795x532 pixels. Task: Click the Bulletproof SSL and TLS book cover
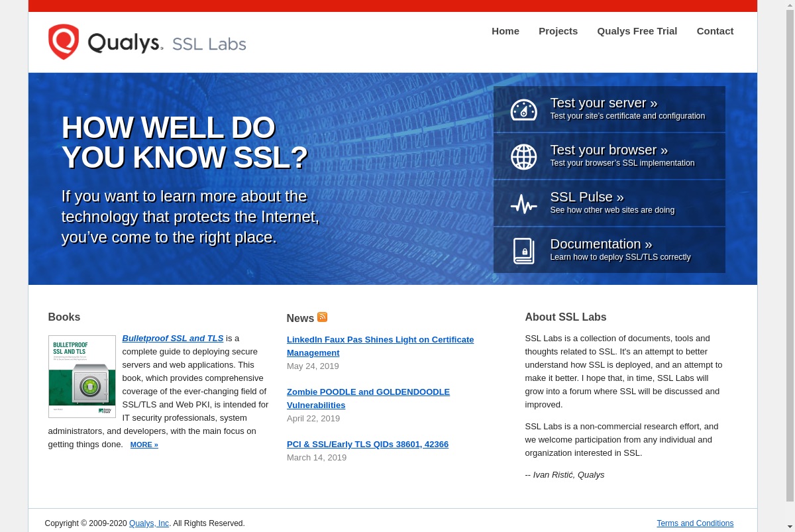82,376
